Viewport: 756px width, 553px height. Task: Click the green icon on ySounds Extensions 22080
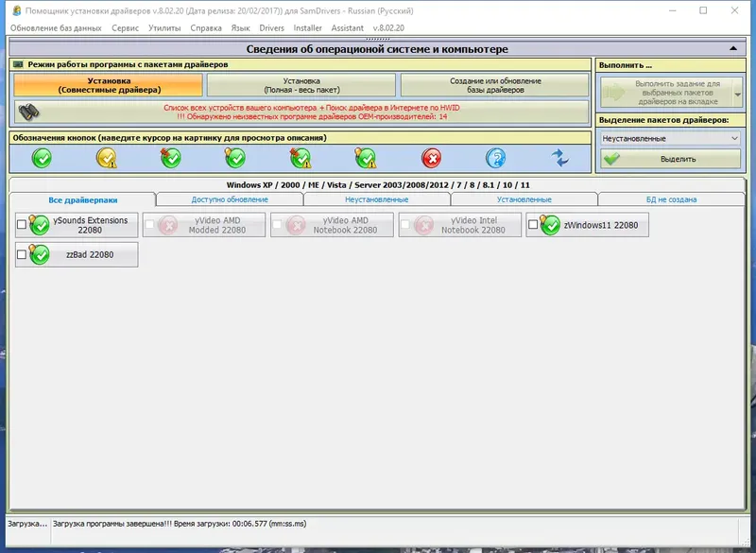(39, 225)
